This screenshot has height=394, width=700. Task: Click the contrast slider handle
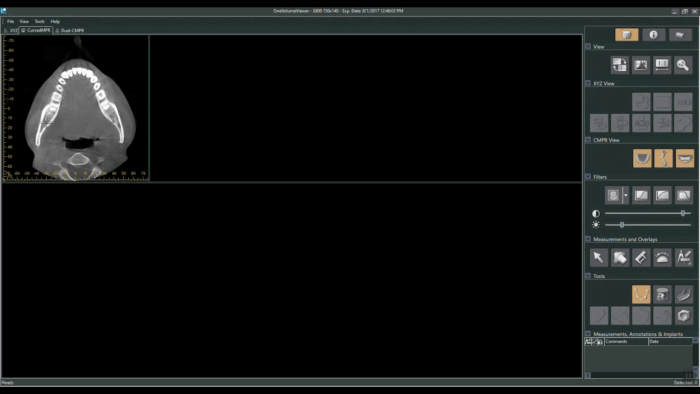(683, 213)
